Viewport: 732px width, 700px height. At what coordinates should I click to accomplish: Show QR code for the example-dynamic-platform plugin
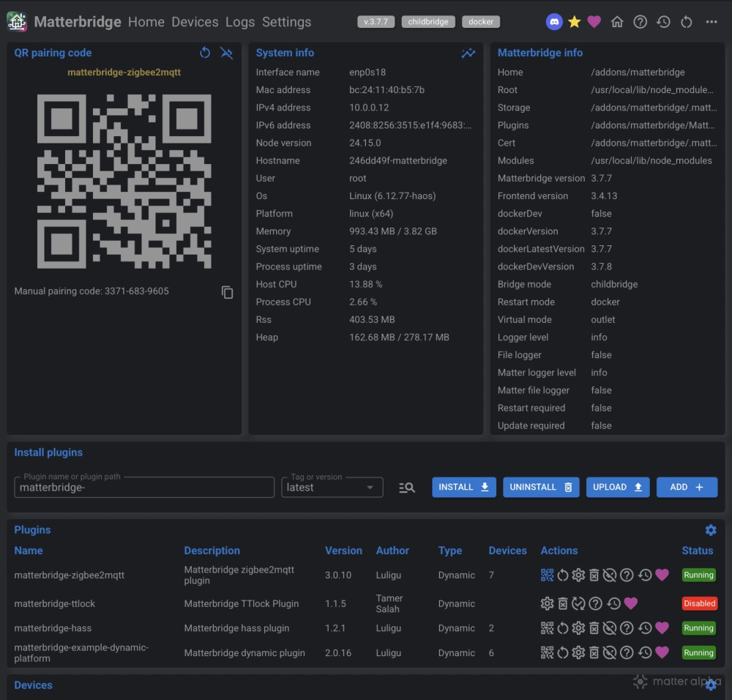click(x=547, y=652)
